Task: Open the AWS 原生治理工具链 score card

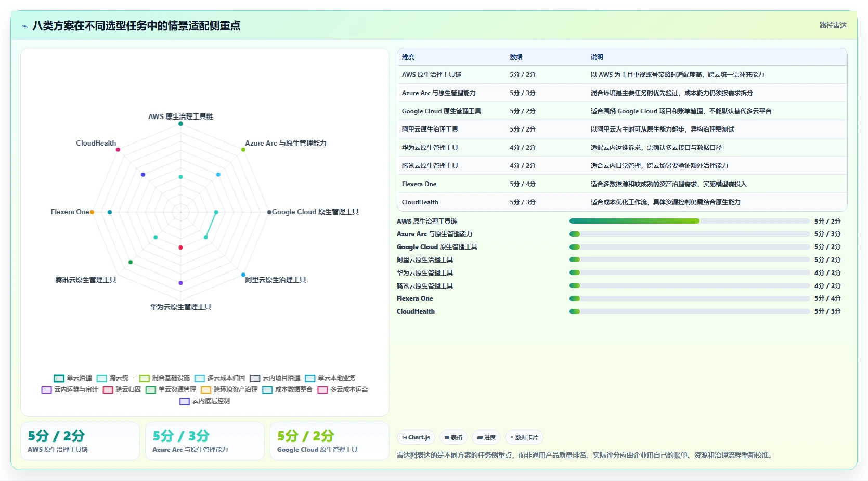Action: tap(80, 441)
